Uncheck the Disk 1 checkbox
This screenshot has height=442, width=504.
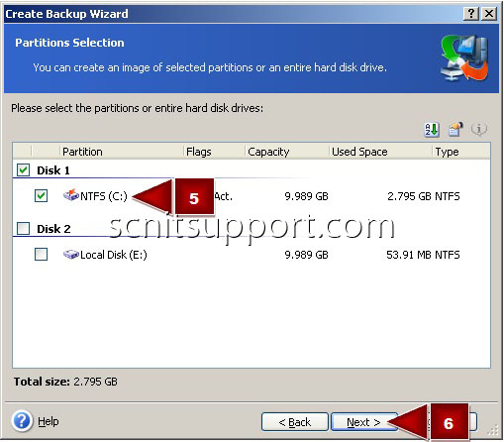23,170
